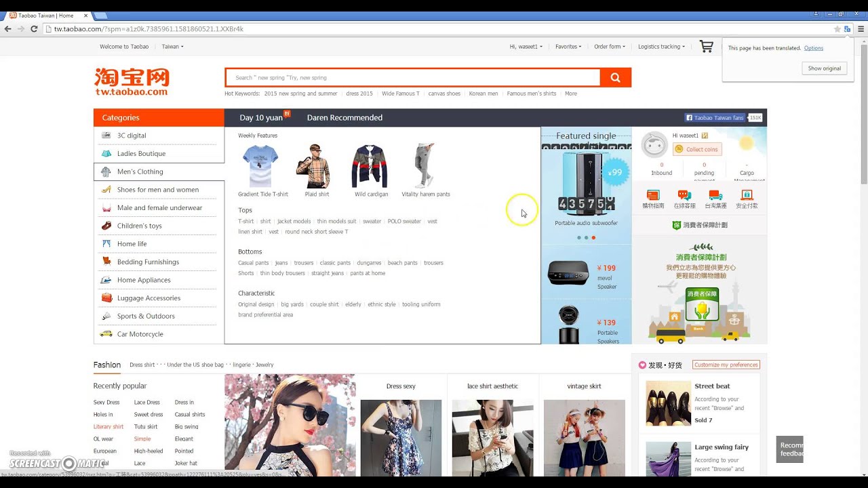The image size is (868, 488).
Task: Click the Car Motorcycle car icon
Action: click(x=106, y=334)
